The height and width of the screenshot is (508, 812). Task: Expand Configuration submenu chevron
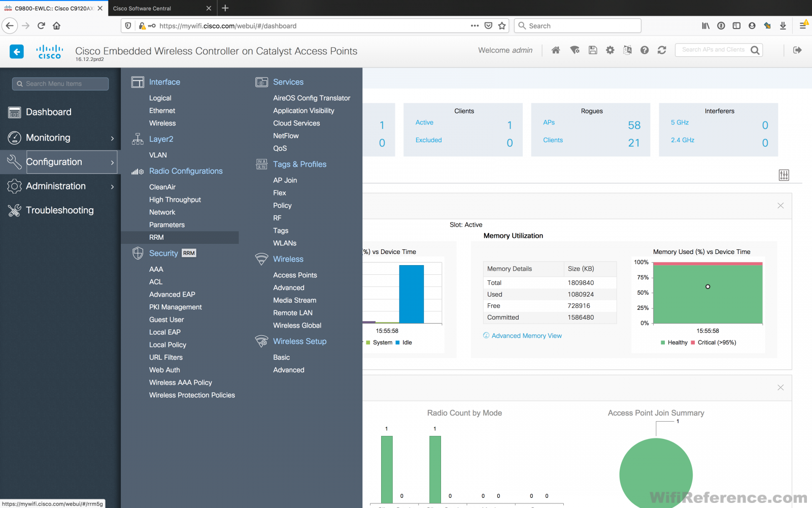tap(112, 163)
